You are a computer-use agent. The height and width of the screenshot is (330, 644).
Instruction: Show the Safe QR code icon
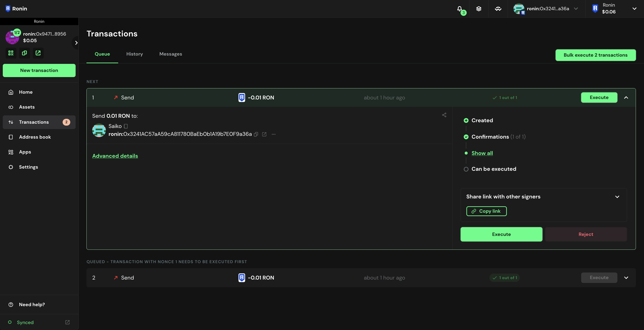pyautogui.click(x=11, y=53)
